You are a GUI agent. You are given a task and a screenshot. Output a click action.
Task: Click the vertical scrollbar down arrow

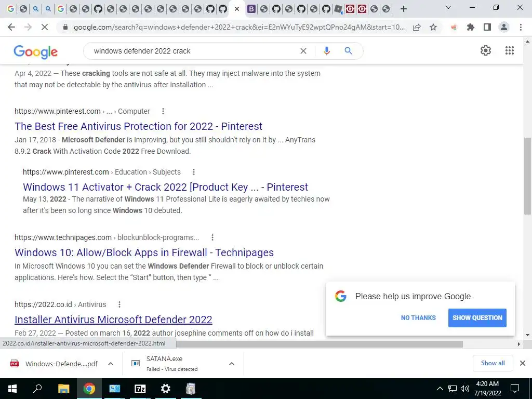[527, 335]
